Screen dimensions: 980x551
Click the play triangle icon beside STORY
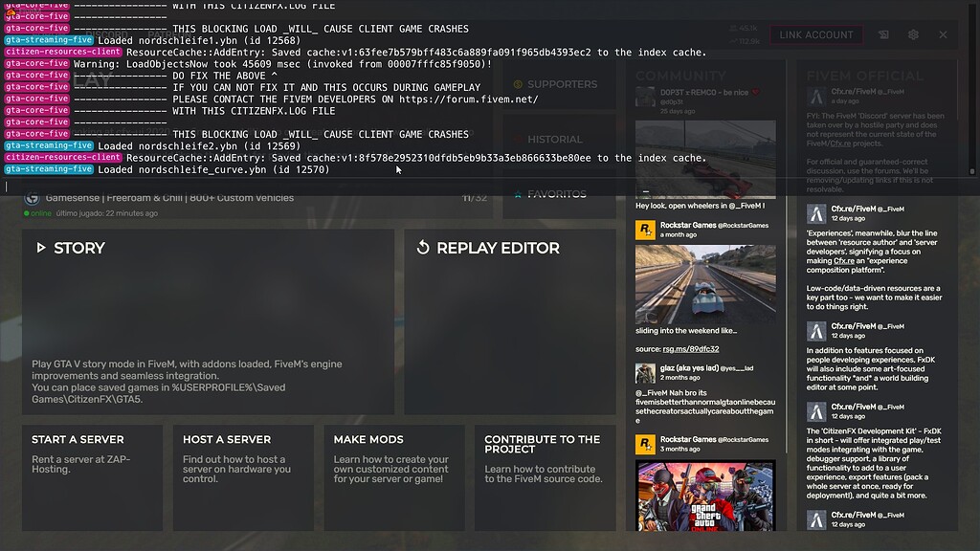[x=40, y=248]
